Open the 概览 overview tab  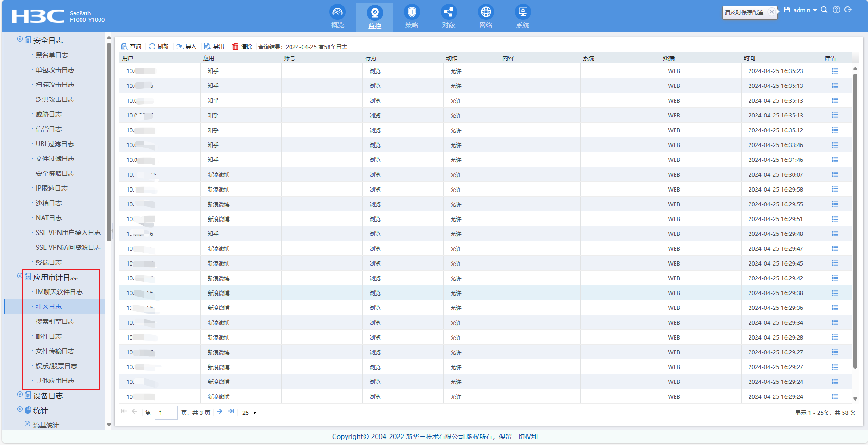(x=338, y=17)
